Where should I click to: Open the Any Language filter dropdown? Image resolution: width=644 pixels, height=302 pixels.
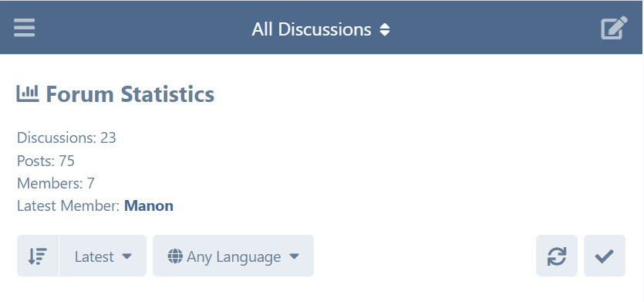233,256
